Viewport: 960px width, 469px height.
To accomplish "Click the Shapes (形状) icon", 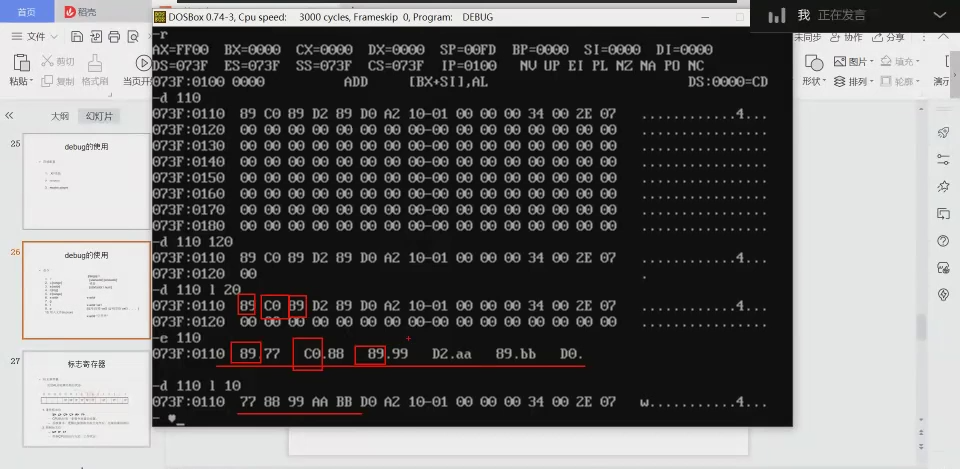I will (814, 62).
